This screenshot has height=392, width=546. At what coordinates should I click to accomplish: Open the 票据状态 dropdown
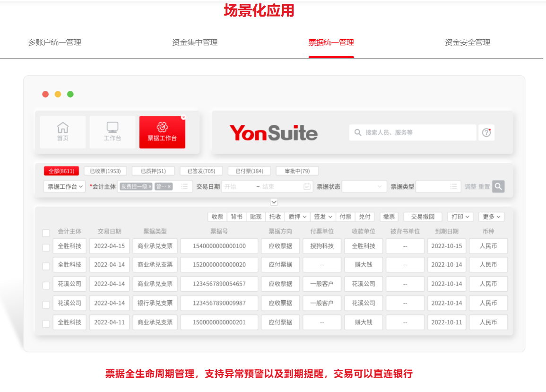tap(364, 187)
